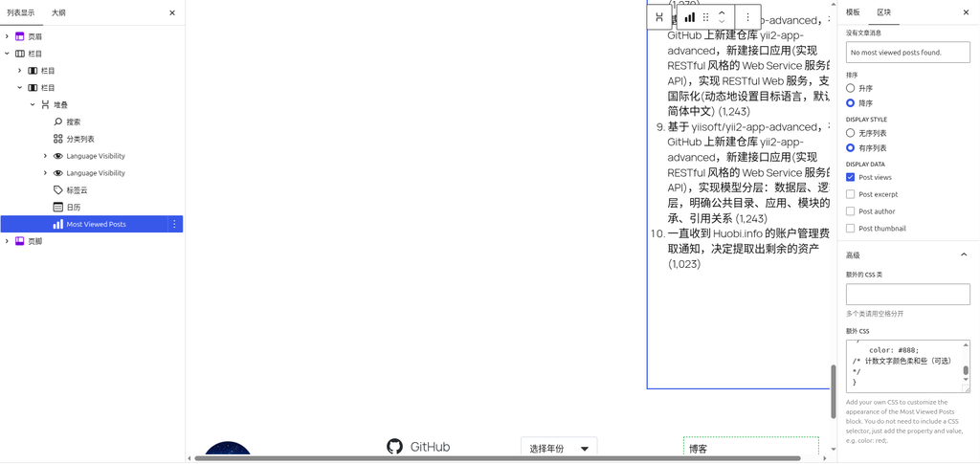980x464 pixels.
Task: Click the 堆叠 stack block icon
Action: 45,105
